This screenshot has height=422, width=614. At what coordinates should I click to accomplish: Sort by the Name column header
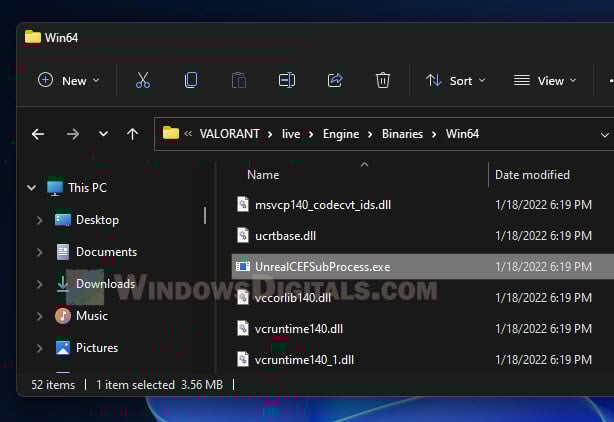click(x=263, y=175)
